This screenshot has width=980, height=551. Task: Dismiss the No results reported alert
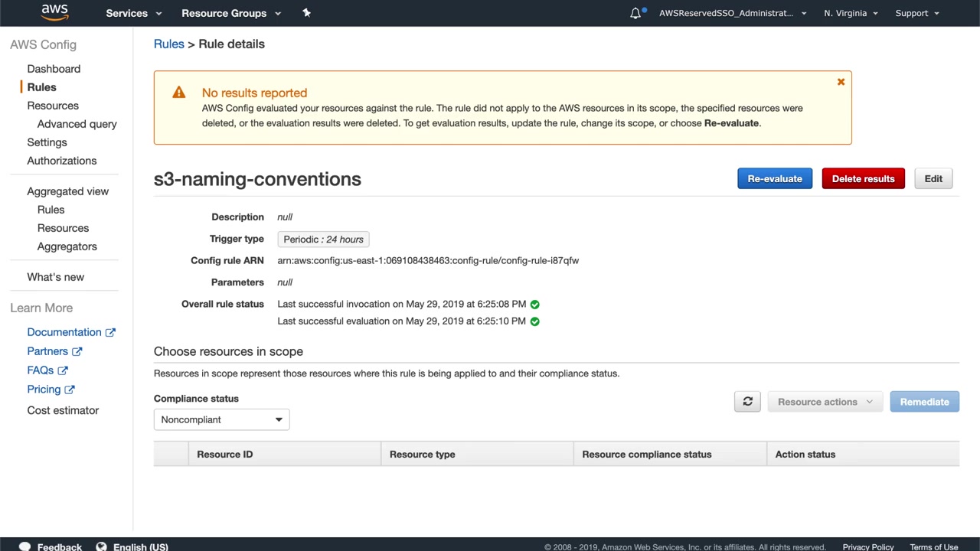click(x=841, y=82)
